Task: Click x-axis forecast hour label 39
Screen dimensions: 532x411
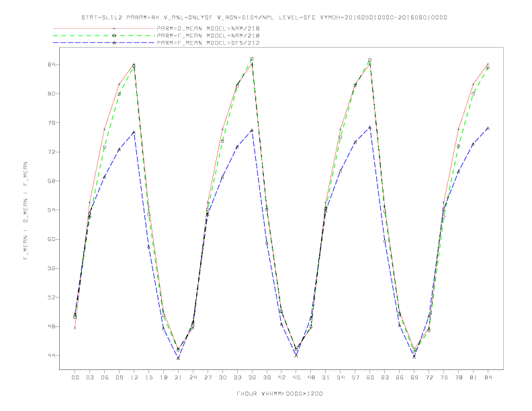Action: tap(267, 377)
